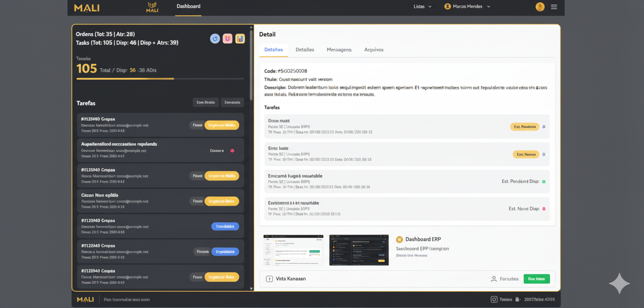
Task: Open the Listas dropdown in the top bar
Action: 422,7
